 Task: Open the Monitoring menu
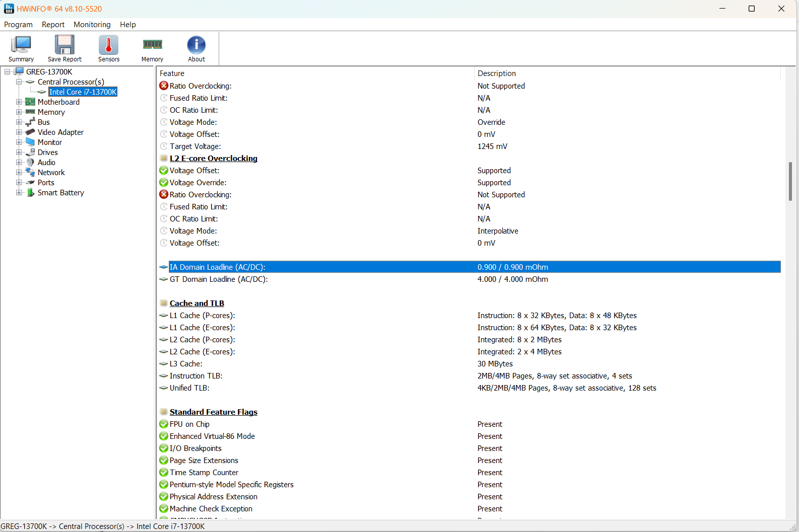[x=92, y=24]
